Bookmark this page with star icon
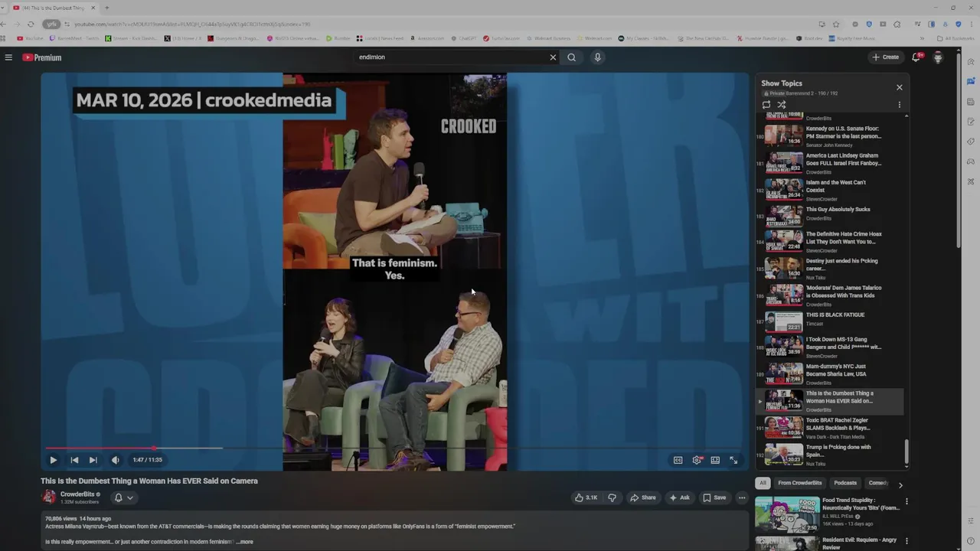The width and height of the screenshot is (980, 551). 836,24
